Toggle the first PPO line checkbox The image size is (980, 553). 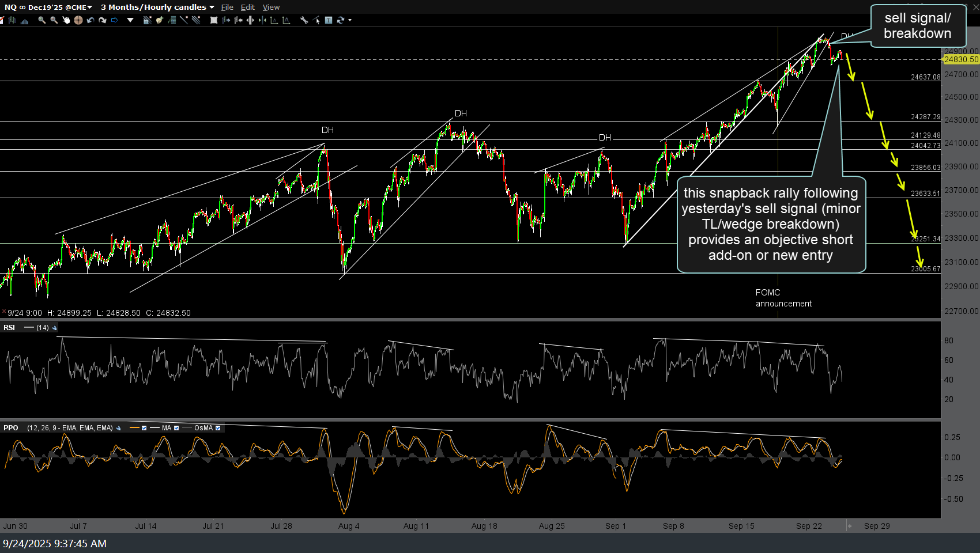pos(144,428)
